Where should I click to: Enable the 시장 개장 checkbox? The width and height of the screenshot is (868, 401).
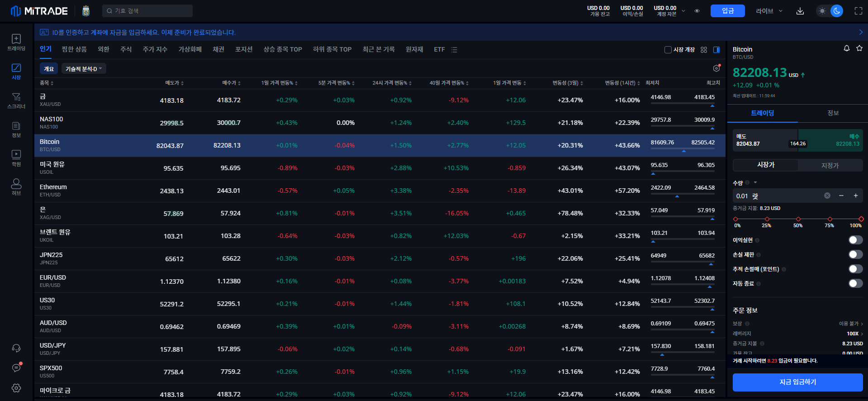(x=668, y=50)
